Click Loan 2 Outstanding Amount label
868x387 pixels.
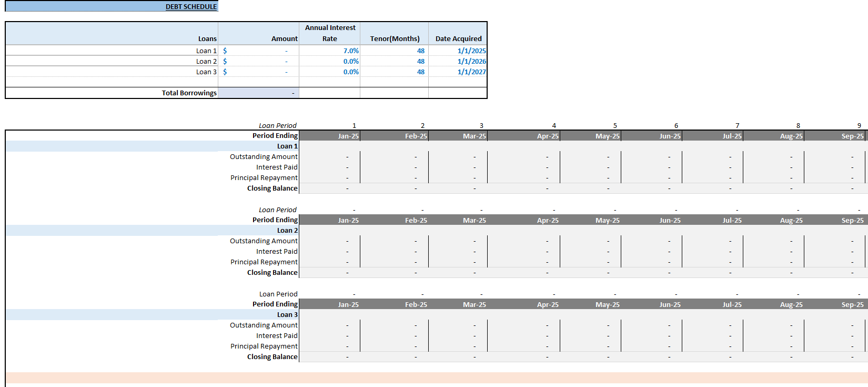[x=264, y=241]
